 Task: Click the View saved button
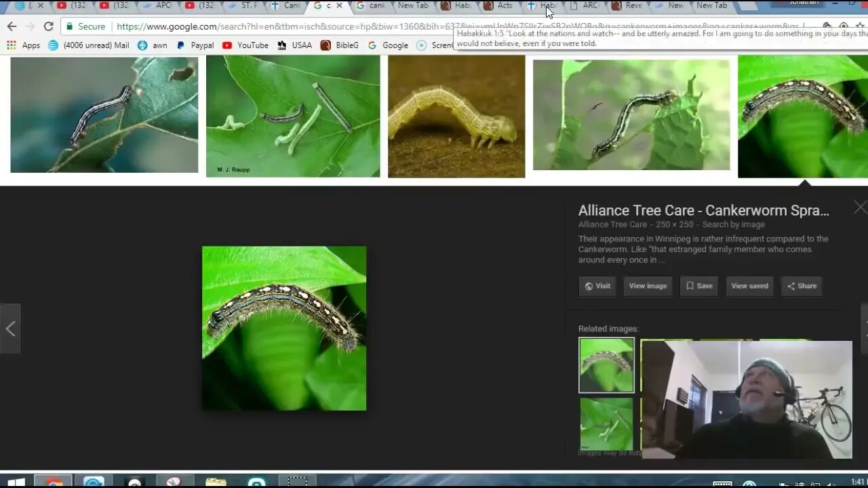click(x=749, y=286)
